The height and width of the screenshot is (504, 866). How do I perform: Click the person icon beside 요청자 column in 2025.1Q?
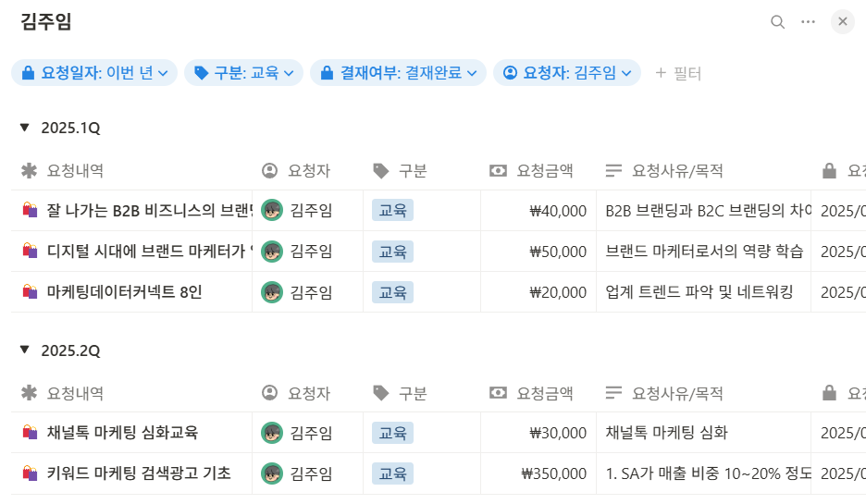tap(269, 170)
